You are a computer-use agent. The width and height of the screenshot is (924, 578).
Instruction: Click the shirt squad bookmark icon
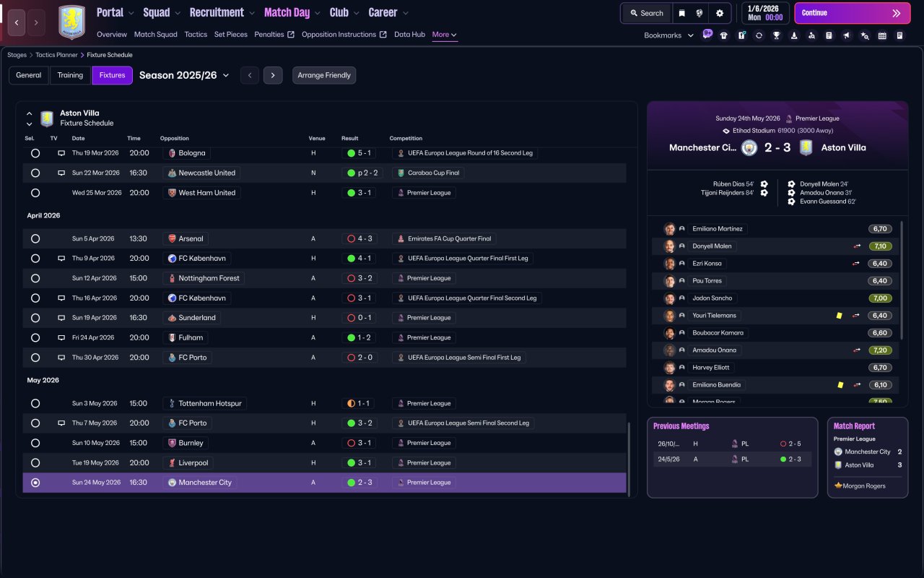click(724, 35)
